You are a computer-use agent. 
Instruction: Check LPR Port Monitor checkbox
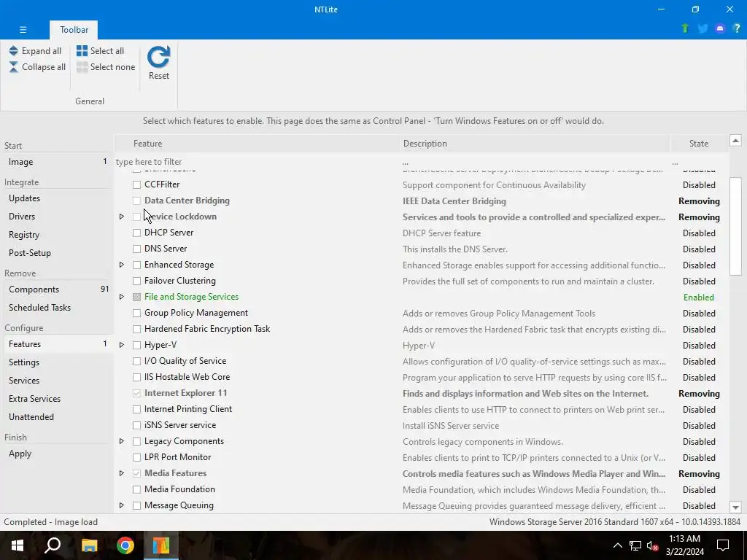[x=136, y=457]
